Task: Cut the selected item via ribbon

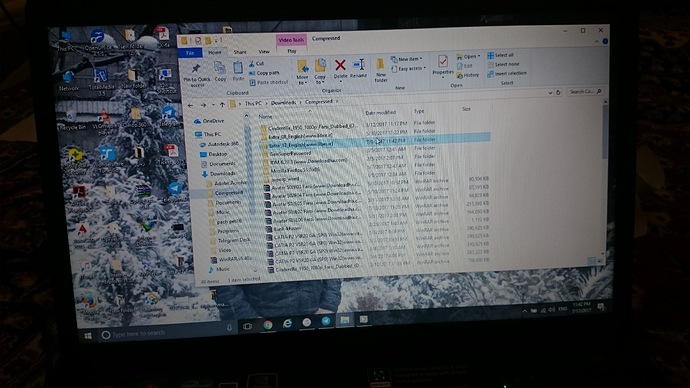Action: click(257, 64)
